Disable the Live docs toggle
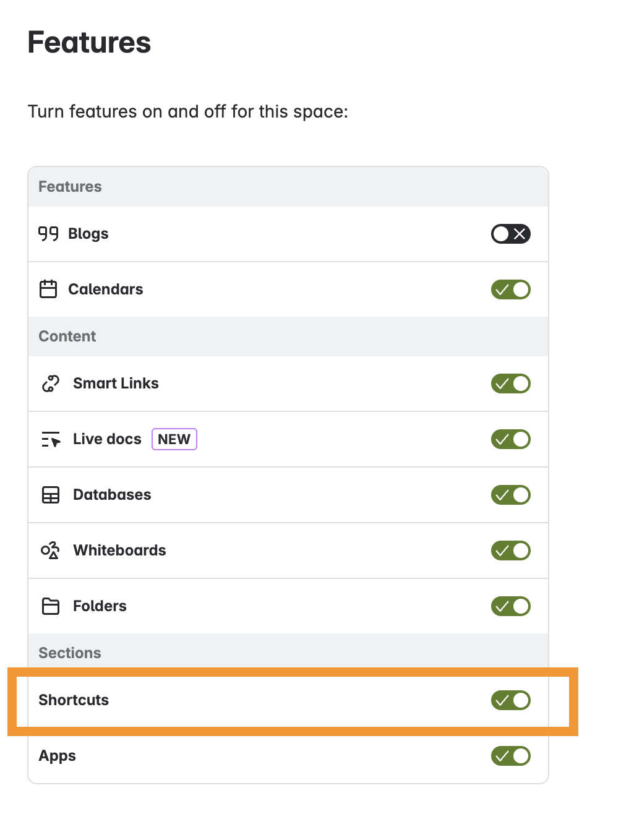 click(510, 439)
